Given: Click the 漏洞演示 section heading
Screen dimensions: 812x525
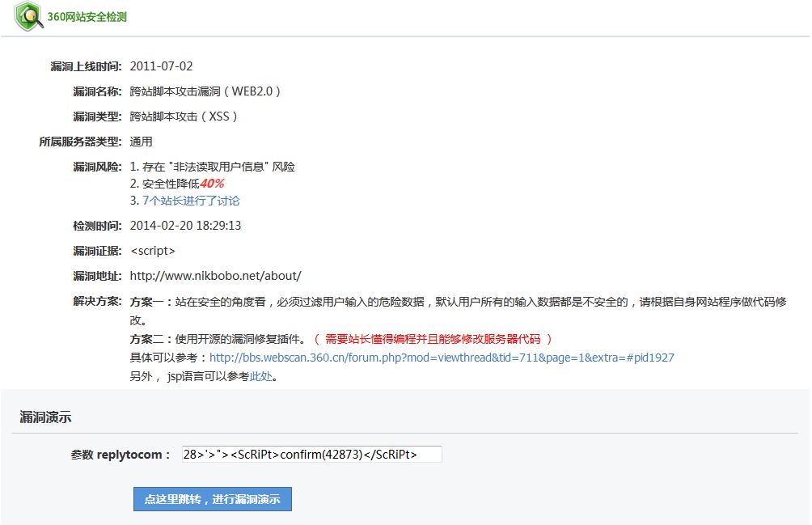Looking at the screenshot, I should coord(45,417).
